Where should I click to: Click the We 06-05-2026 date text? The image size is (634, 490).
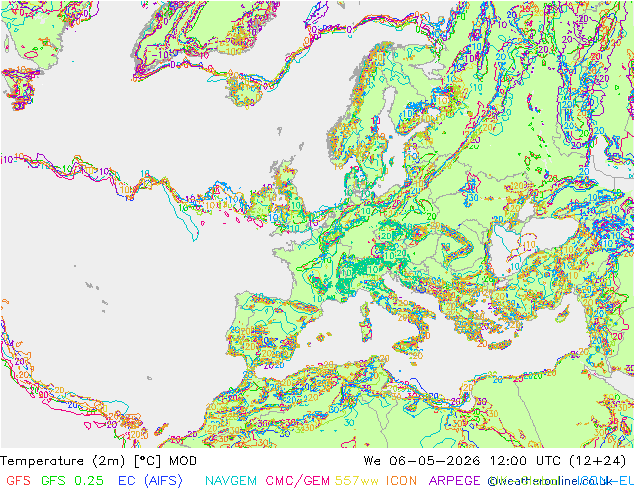pyautogui.click(x=422, y=460)
